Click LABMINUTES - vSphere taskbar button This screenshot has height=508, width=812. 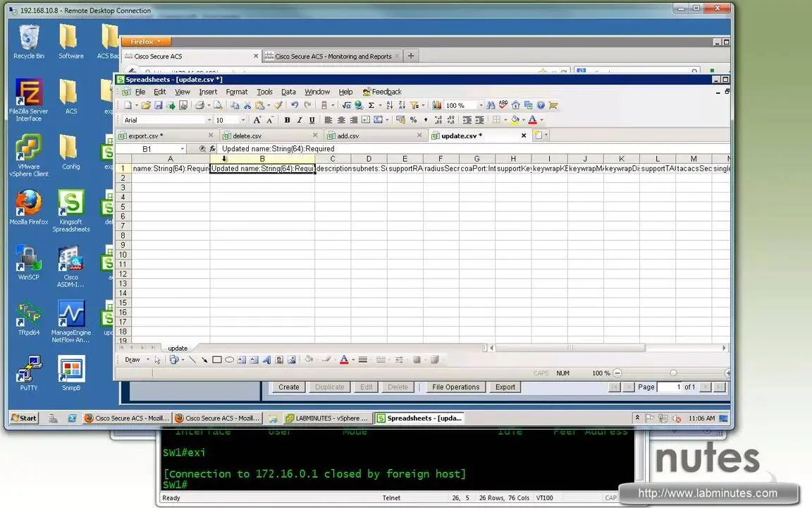(x=327, y=418)
